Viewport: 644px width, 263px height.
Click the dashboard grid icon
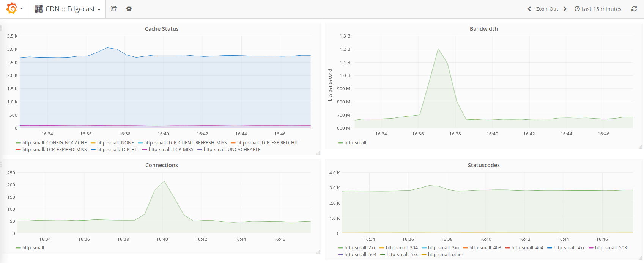[x=38, y=9]
